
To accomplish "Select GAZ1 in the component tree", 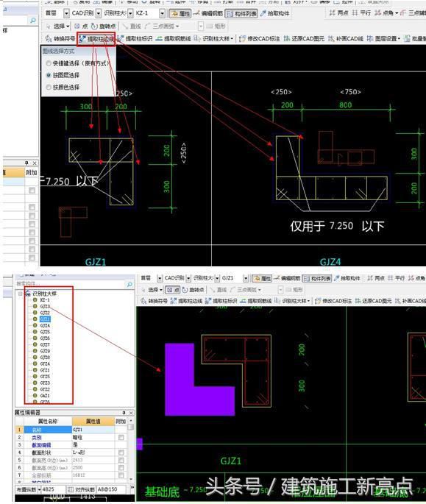I will 45,395.
